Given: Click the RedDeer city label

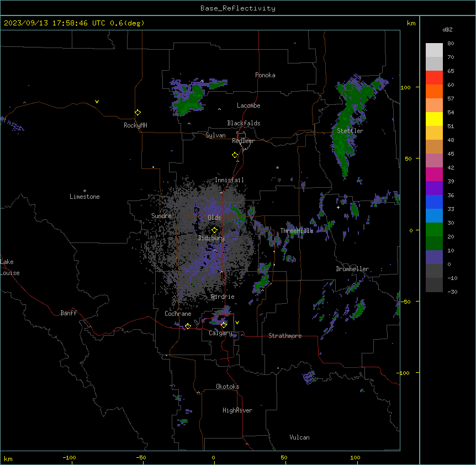Looking at the screenshot, I should tap(243, 141).
